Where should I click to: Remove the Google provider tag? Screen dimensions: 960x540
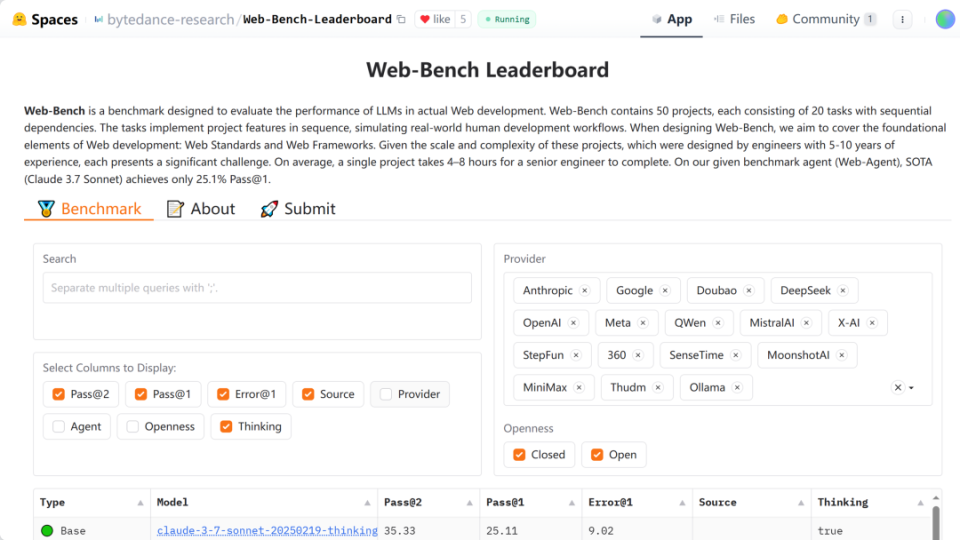[x=665, y=290]
